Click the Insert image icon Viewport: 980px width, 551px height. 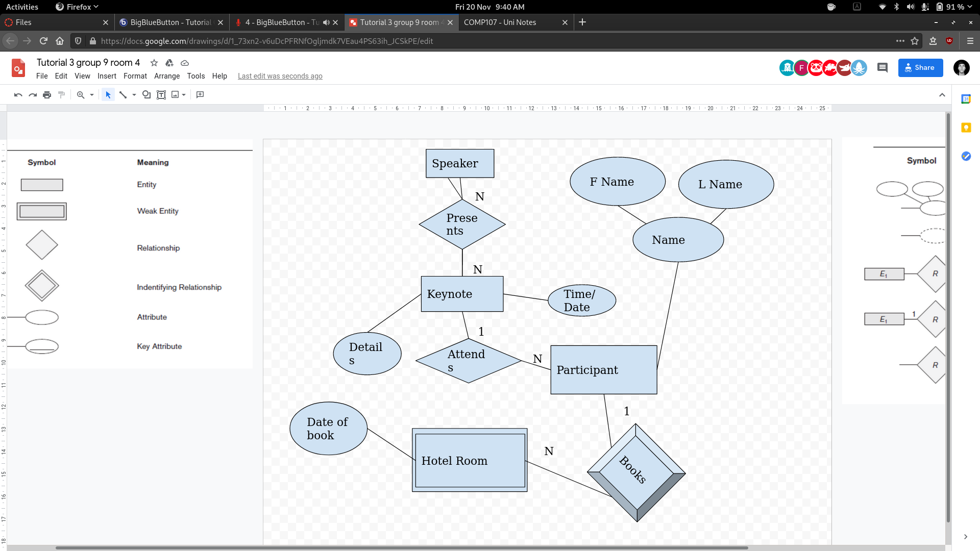[x=175, y=95]
